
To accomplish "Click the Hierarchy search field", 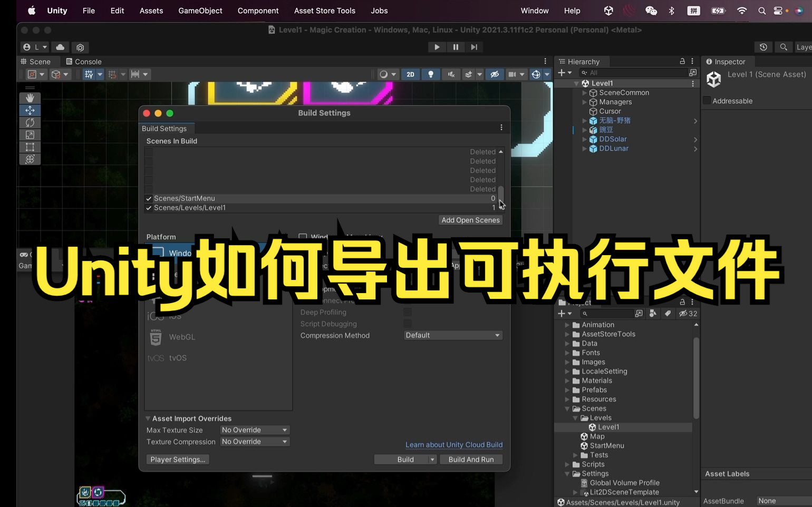I will (x=633, y=73).
